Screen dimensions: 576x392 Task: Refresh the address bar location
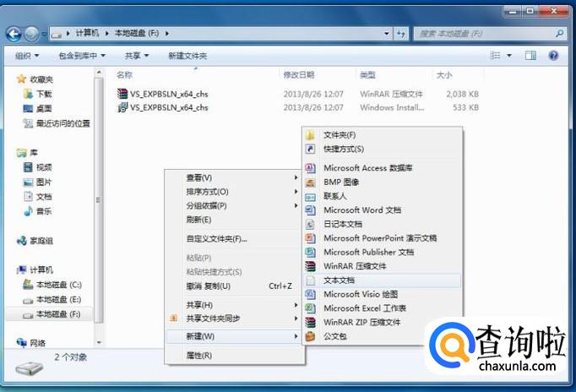(x=400, y=34)
